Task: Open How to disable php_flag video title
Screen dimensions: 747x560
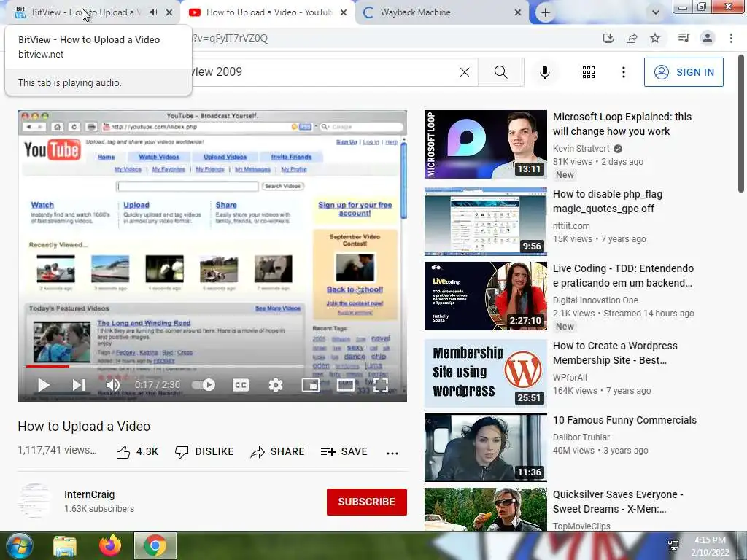Action: point(608,201)
